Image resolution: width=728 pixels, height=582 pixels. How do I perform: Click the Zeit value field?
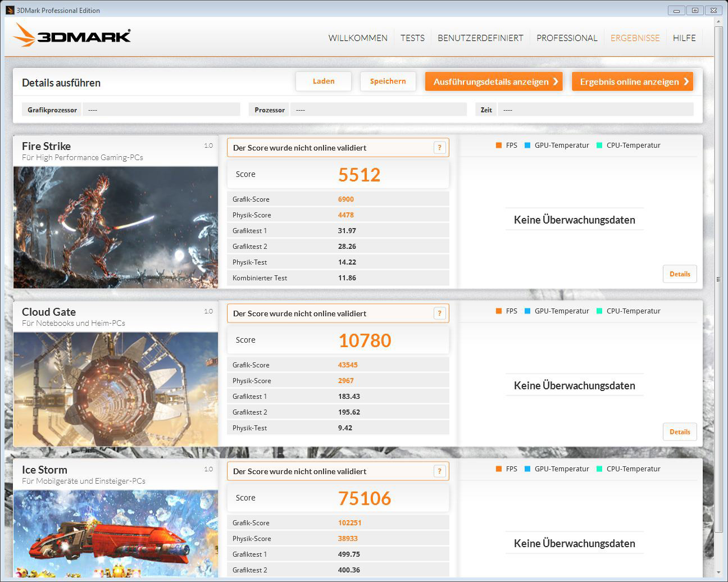click(595, 110)
